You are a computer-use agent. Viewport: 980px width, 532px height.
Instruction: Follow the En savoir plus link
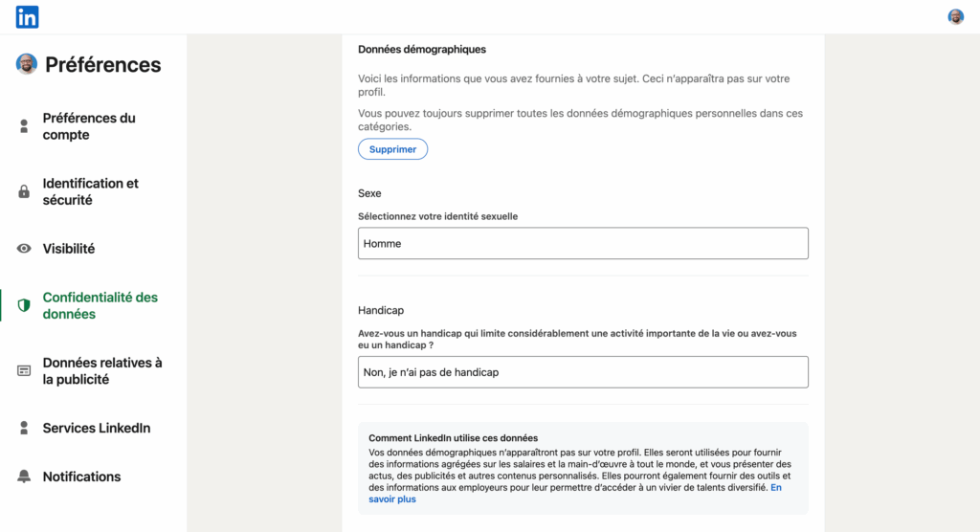(392, 499)
